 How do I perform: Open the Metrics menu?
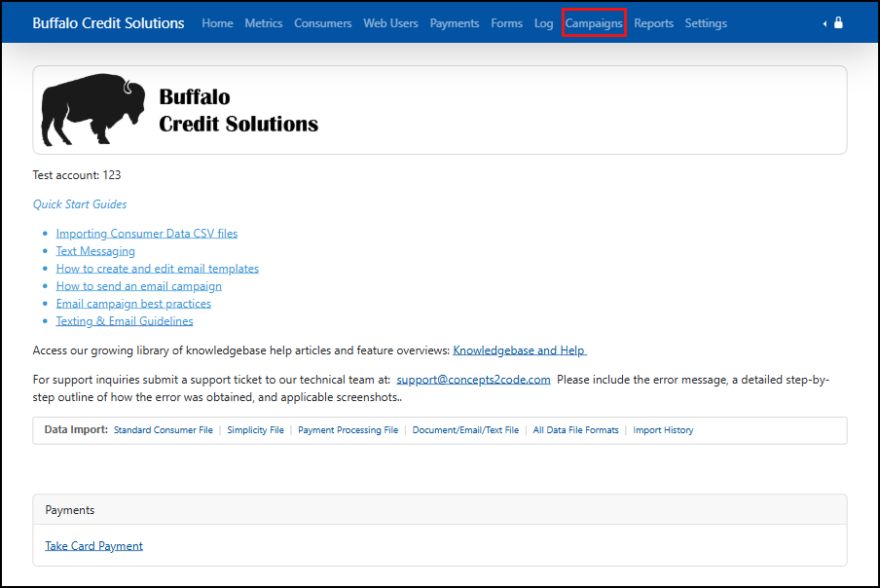[x=263, y=23]
